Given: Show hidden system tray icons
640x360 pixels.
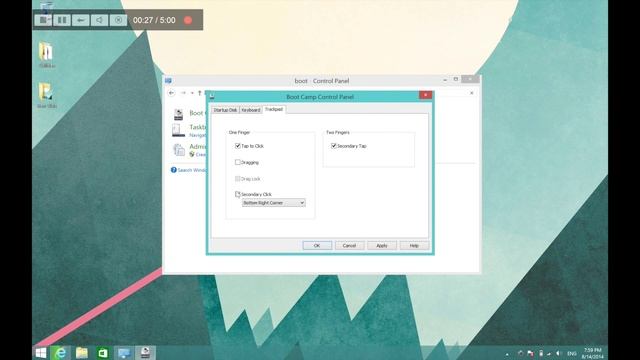Looking at the screenshot, I should click(x=507, y=354).
